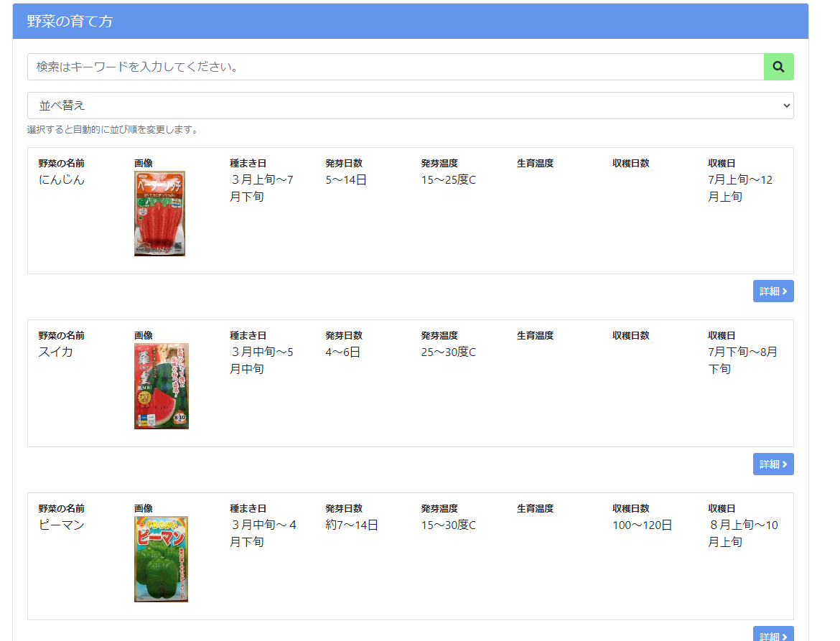Click the 発芽温度 label in the にんじん card
This screenshot has width=840, height=641.
click(440, 164)
